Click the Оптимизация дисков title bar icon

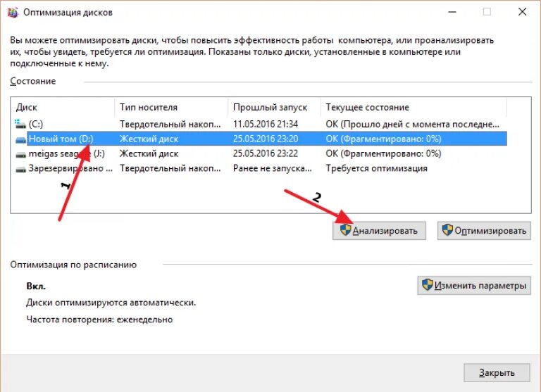(13, 13)
